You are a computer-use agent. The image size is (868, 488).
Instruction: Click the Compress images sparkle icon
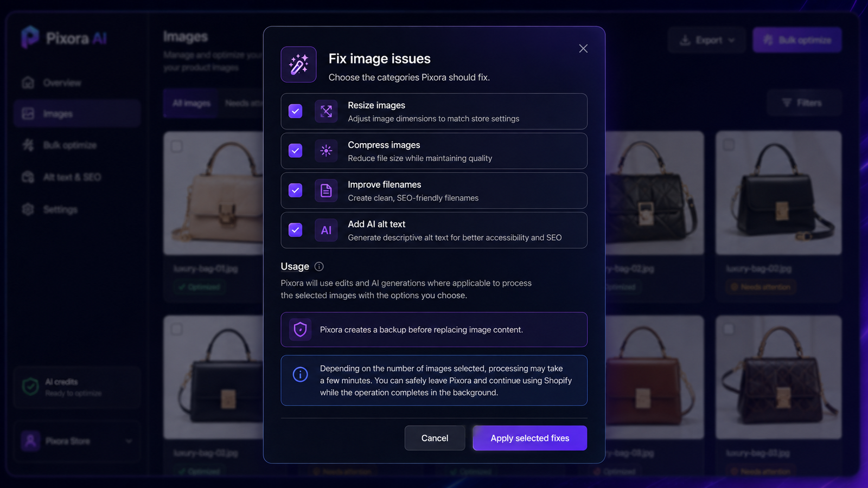[x=326, y=151]
